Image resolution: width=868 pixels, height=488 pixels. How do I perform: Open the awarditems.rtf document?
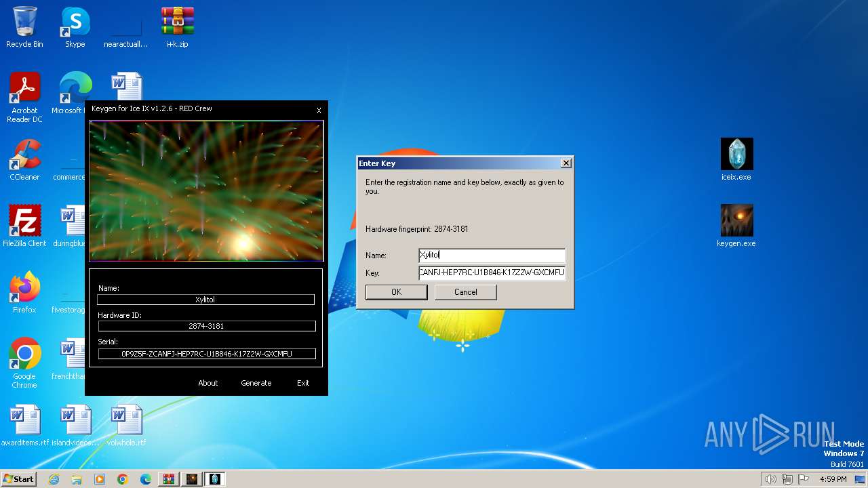pos(24,426)
